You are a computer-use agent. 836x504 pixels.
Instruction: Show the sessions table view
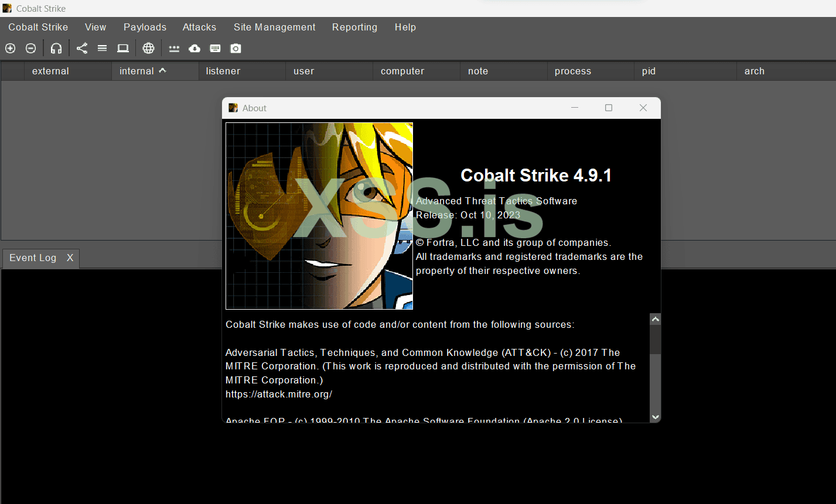(x=102, y=48)
